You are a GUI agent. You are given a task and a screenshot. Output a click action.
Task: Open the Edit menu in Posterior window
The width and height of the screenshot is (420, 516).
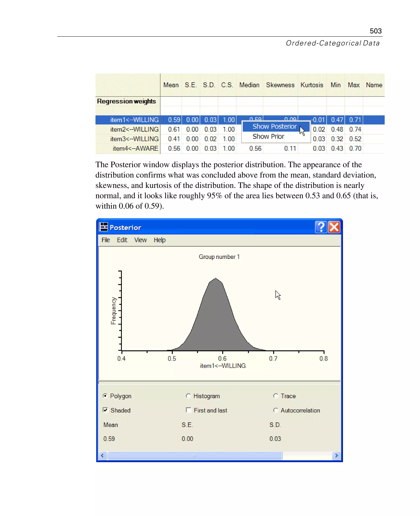122,240
